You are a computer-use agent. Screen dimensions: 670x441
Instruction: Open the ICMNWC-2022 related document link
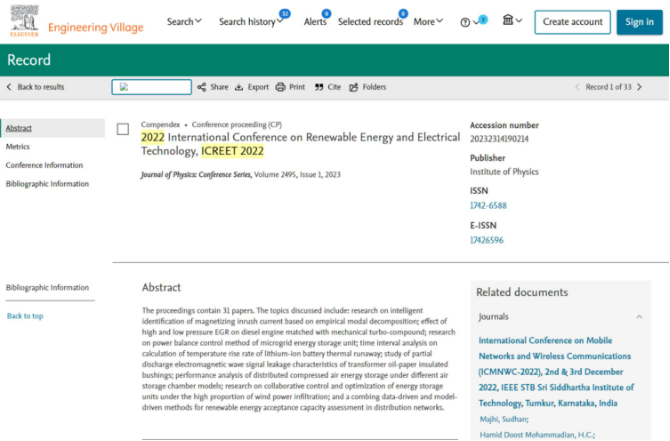click(x=556, y=372)
